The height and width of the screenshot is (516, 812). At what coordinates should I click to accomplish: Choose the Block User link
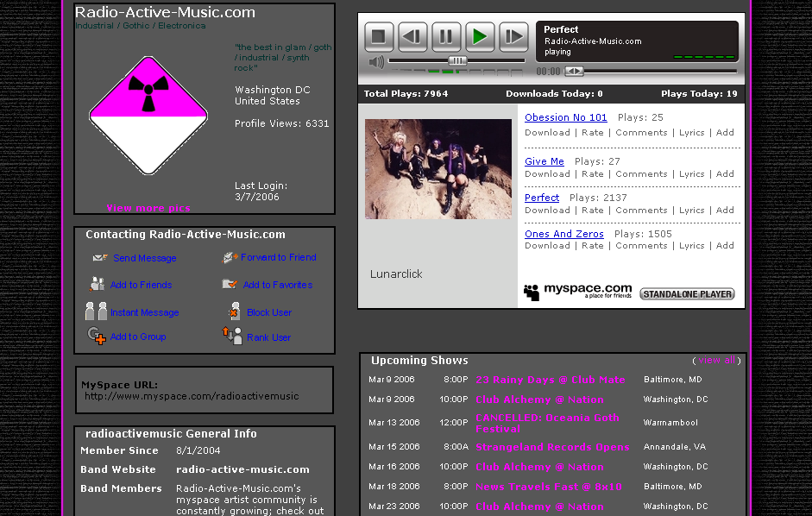pyautogui.click(x=269, y=312)
